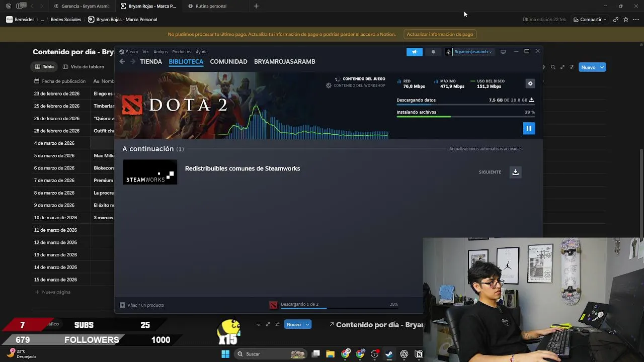Click the Dota 2 icon in Steam's bottom bar

(273, 305)
